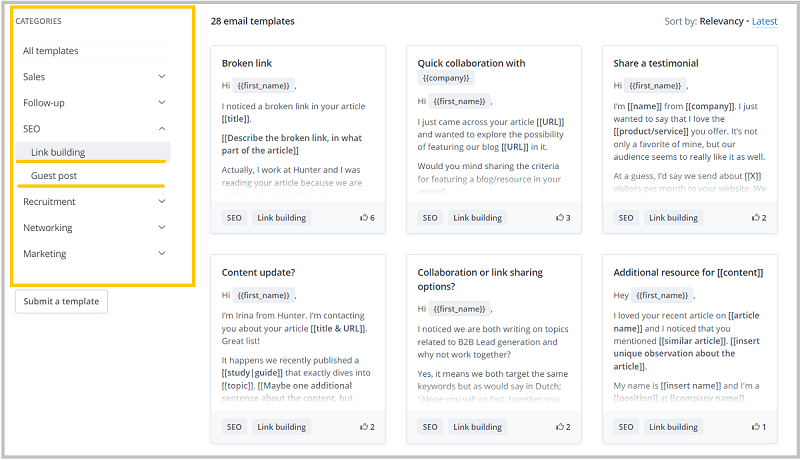Expand the Marketing category chevron
This screenshot has height=460, width=800.
(x=162, y=253)
